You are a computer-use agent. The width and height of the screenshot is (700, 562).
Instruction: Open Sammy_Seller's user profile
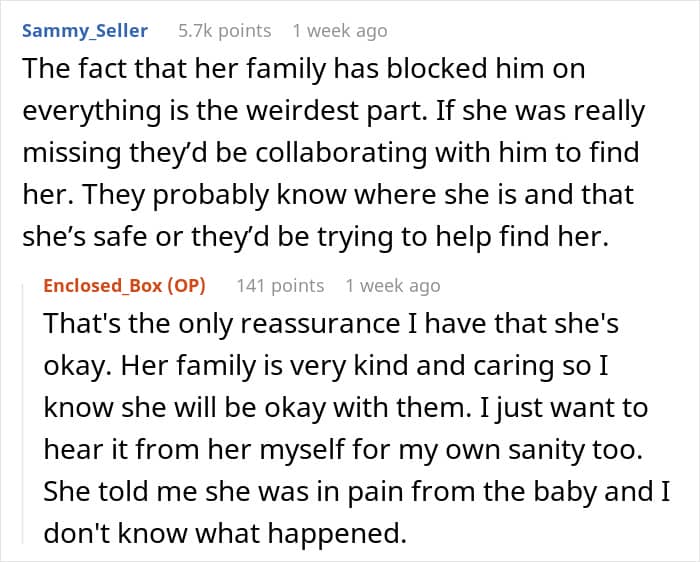[85, 31]
